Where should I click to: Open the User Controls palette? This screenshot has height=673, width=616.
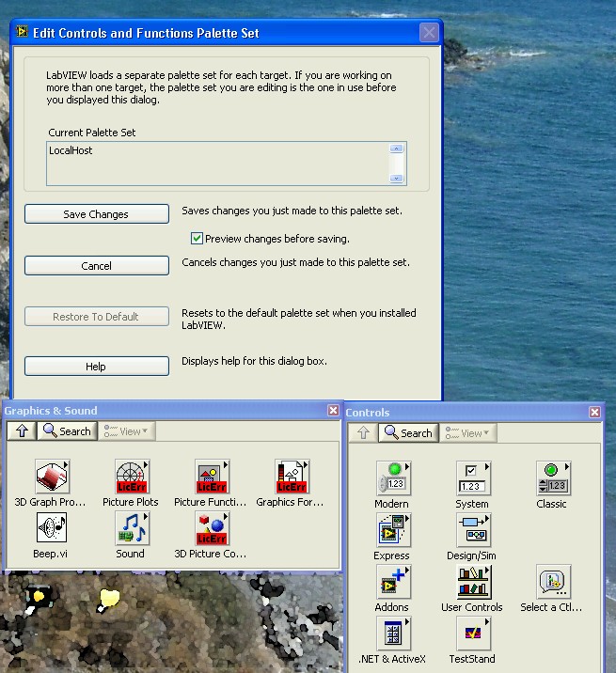click(473, 582)
